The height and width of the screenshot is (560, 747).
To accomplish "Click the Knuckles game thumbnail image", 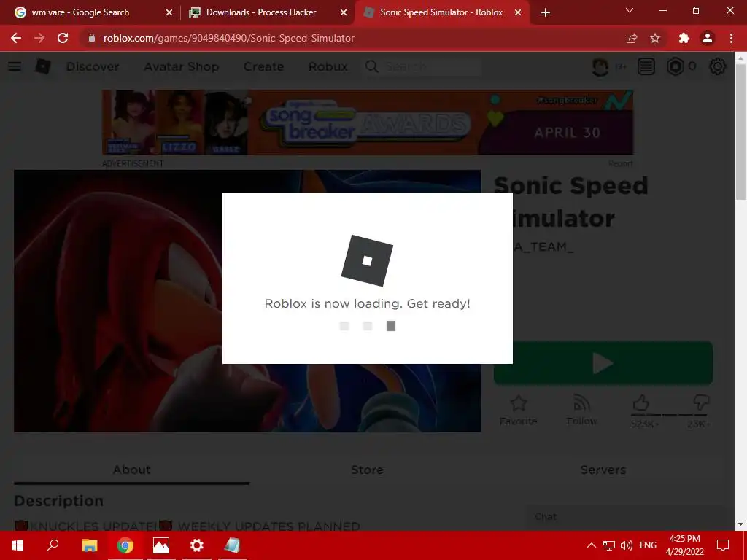I will [117, 301].
